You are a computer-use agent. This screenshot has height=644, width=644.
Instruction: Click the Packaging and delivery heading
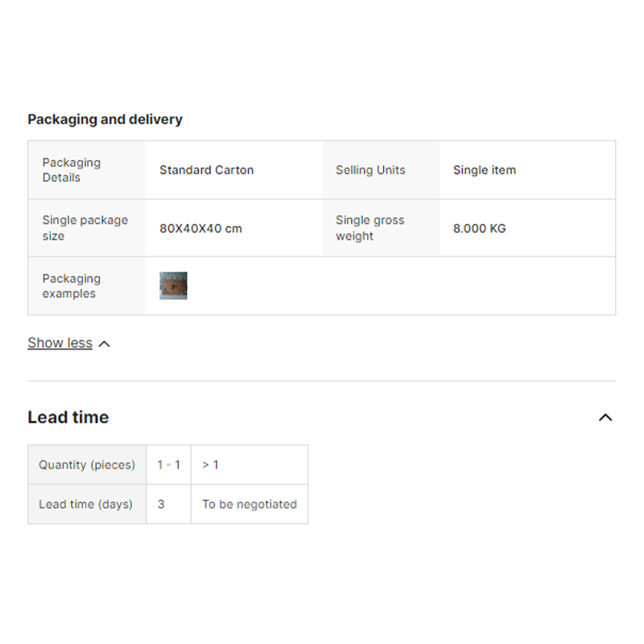[x=105, y=119]
